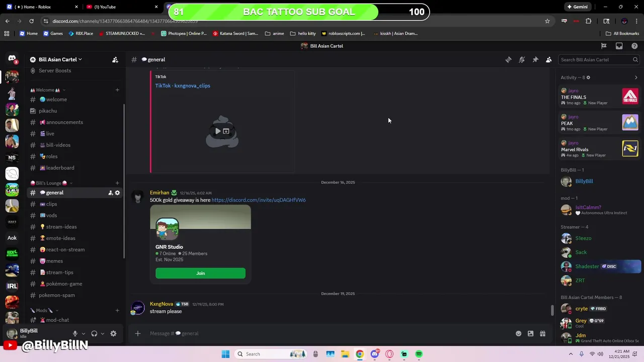Viewport: 644px width, 362px height.
Task: Open the discord.com/invite giveaway link
Action: pyautogui.click(x=259, y=200)
